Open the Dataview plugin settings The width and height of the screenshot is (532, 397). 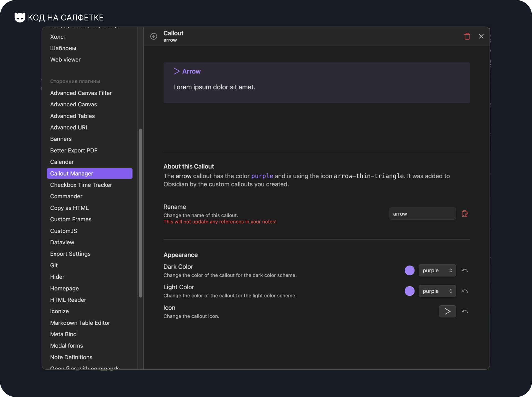click(62, 242)
